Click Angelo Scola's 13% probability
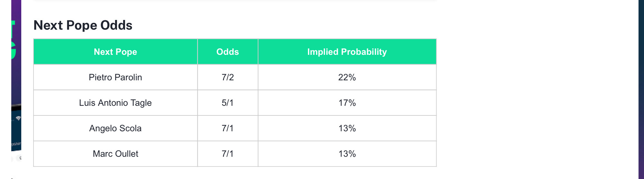The width and height of the screenshot is (644, 179). 347,128
